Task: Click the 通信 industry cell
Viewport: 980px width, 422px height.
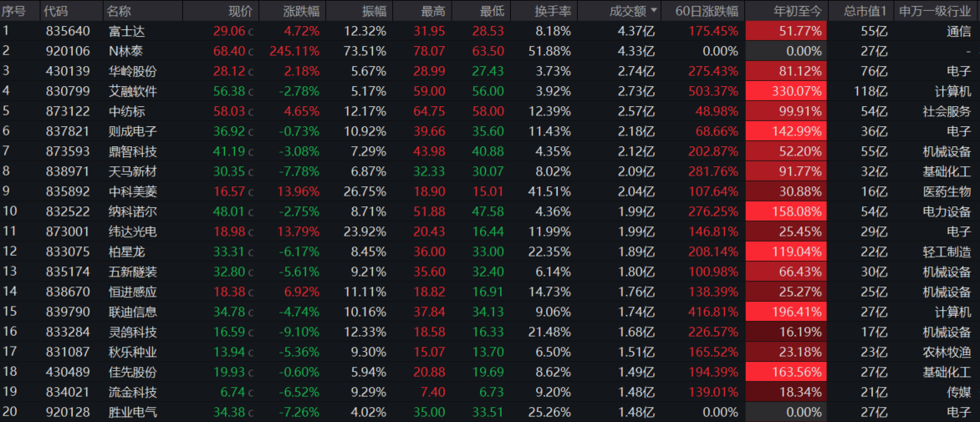Action: click(x=959, y=31)
